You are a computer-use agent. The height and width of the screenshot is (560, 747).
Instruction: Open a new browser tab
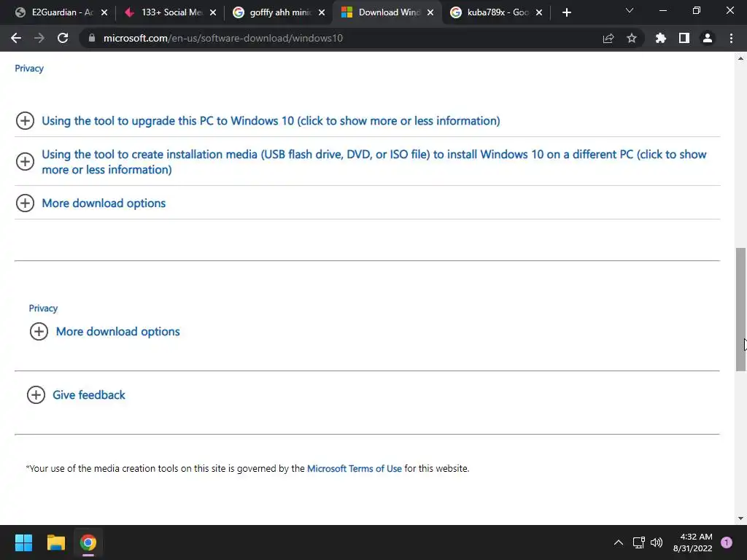(566, 12)
